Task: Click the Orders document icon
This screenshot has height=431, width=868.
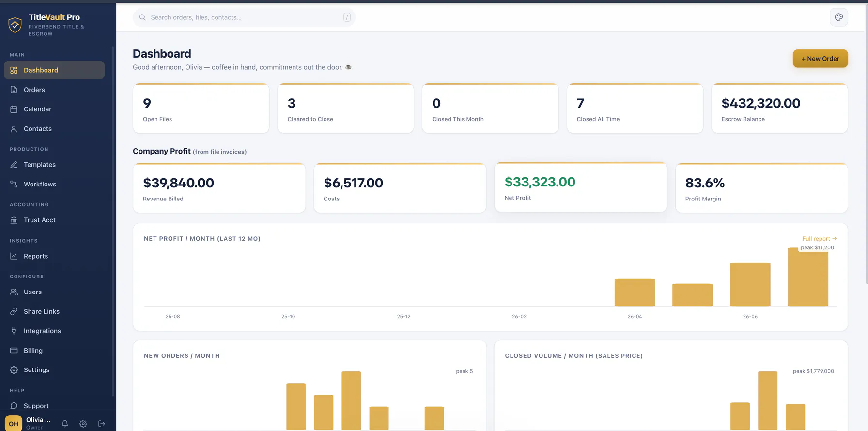Action: [x=14, y=90]
